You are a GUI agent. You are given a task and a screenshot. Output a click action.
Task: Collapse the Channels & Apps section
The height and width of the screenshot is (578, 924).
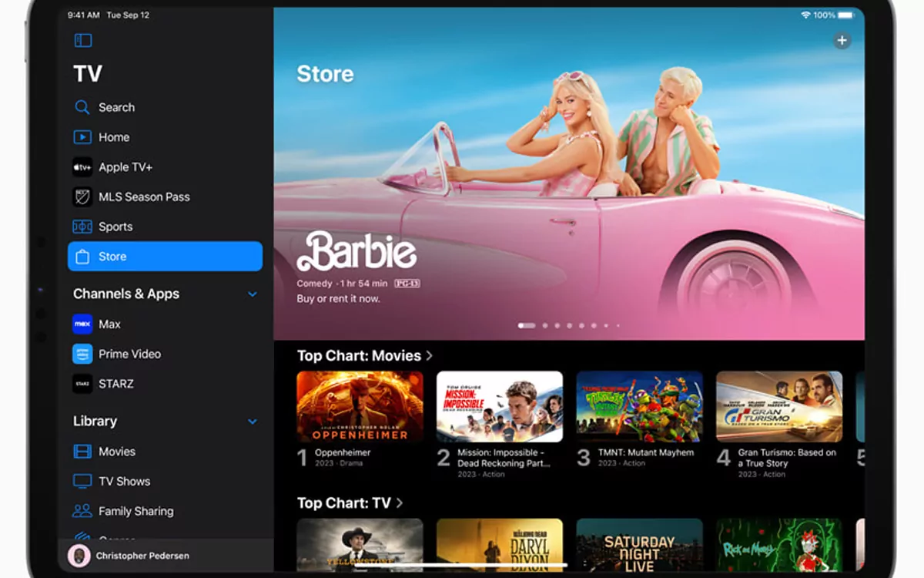[253, 294]
